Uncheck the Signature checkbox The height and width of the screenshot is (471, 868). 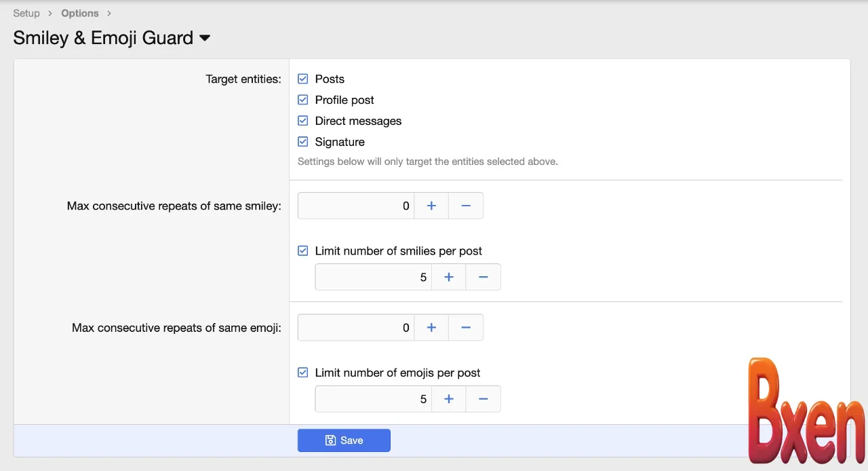point(303,142)
